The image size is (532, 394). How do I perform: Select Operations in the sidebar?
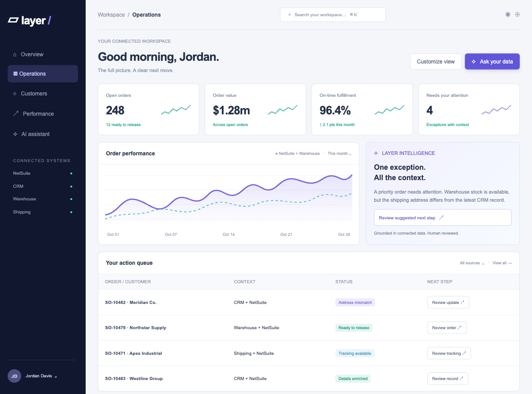[43, 73]
